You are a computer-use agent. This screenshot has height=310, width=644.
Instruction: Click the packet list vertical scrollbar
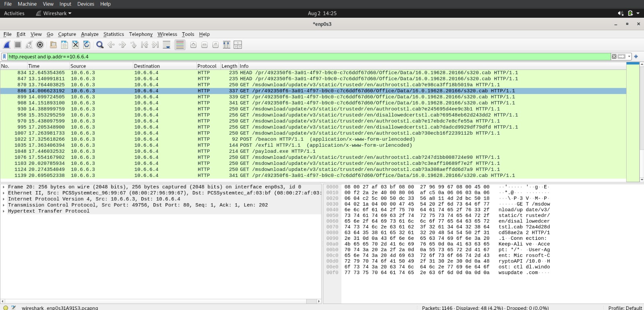pyautogui.click(x=642, y=122)
